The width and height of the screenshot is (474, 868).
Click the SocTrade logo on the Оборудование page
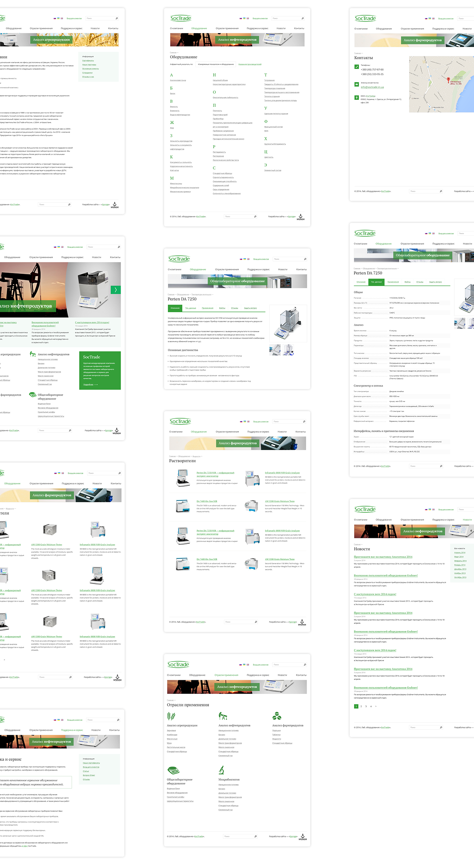pos(181,18)
